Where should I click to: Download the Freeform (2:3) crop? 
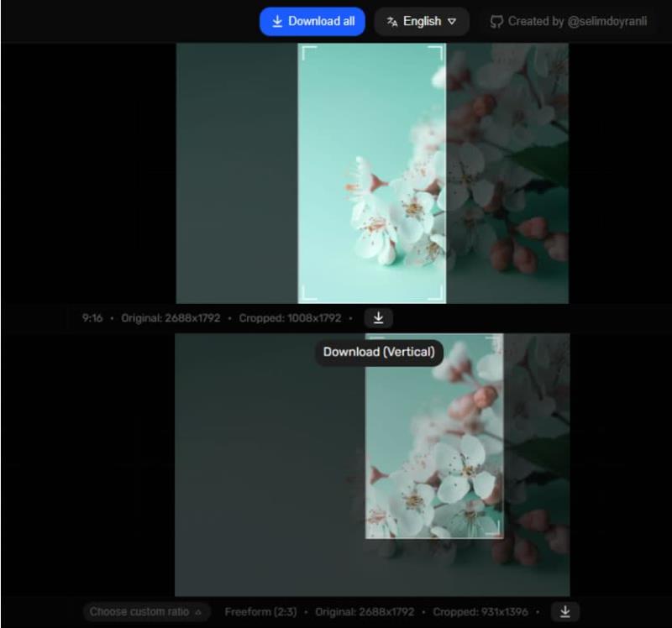[x=564, y=611]
